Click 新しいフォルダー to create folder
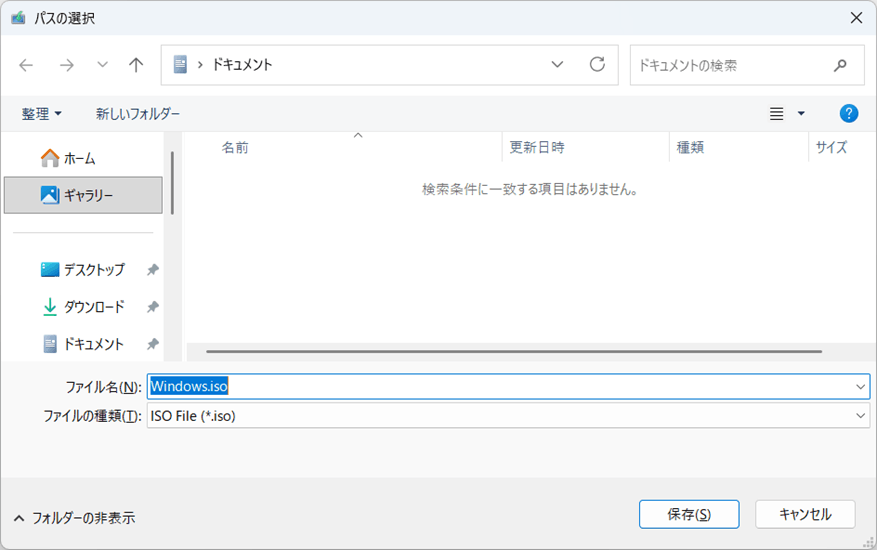Image resolution: width=877 pixels, height=550 pixels. (x=138, y=114)
